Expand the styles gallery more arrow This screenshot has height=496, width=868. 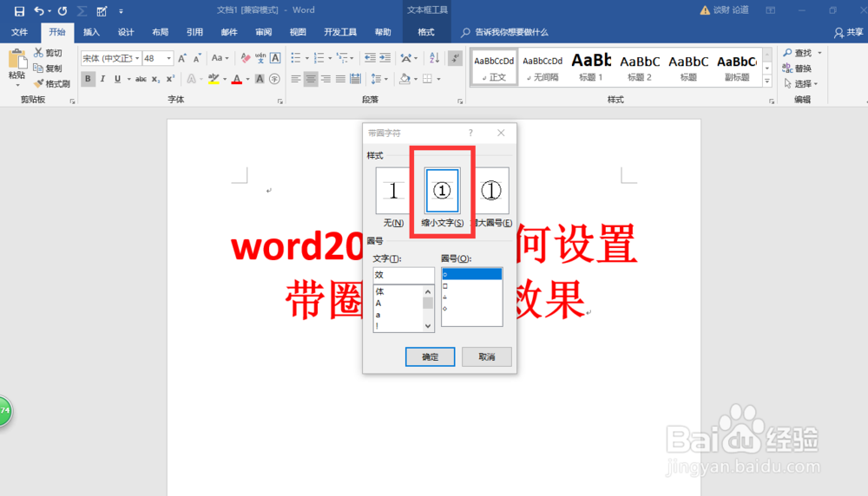click(766, 81)
